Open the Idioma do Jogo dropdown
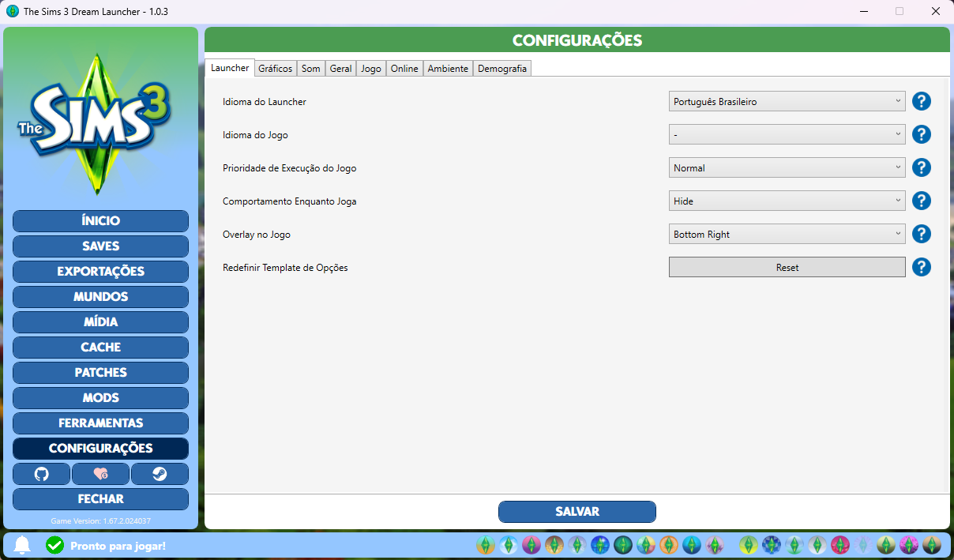This screenshot has width=954, height=560. [x=787, y=134]
